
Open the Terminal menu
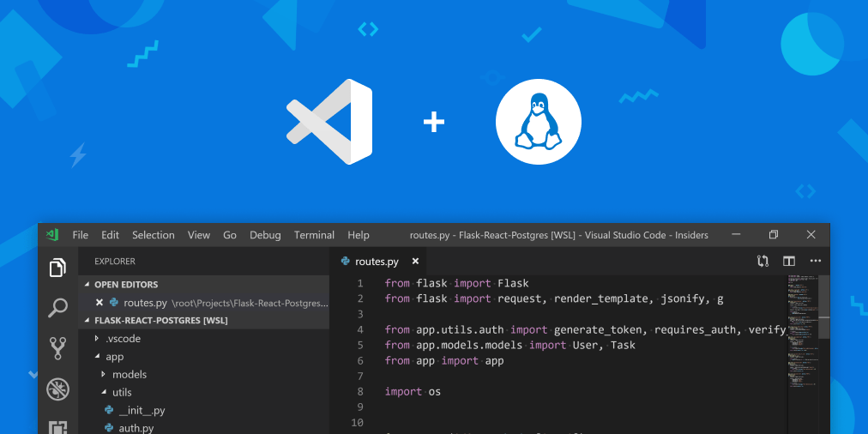tap(314, 235)
